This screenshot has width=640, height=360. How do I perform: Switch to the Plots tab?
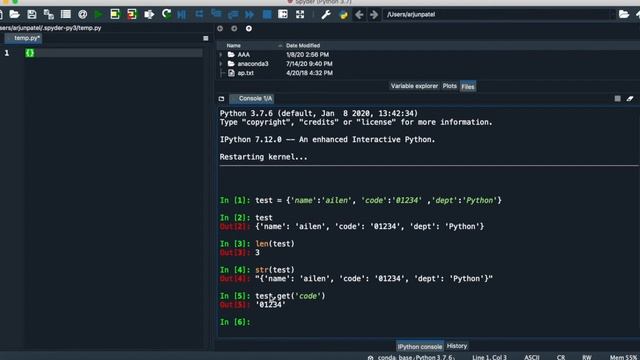tap(449, 86)
